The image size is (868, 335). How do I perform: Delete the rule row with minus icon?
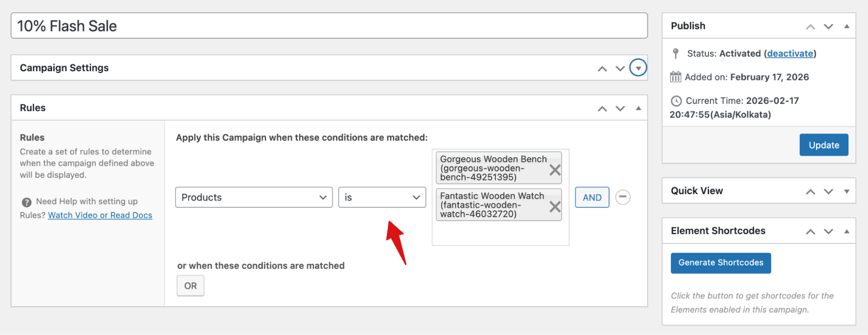tap(623, 197)
